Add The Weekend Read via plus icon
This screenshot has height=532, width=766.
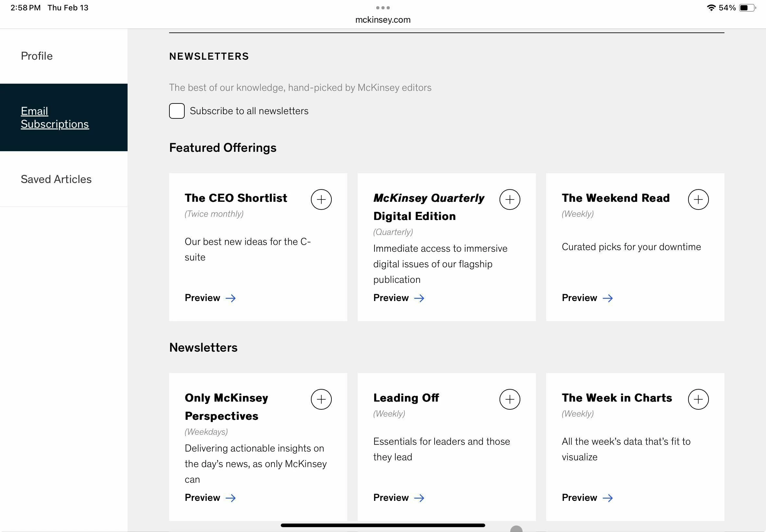pyautogui.click(x=698, y=199)
